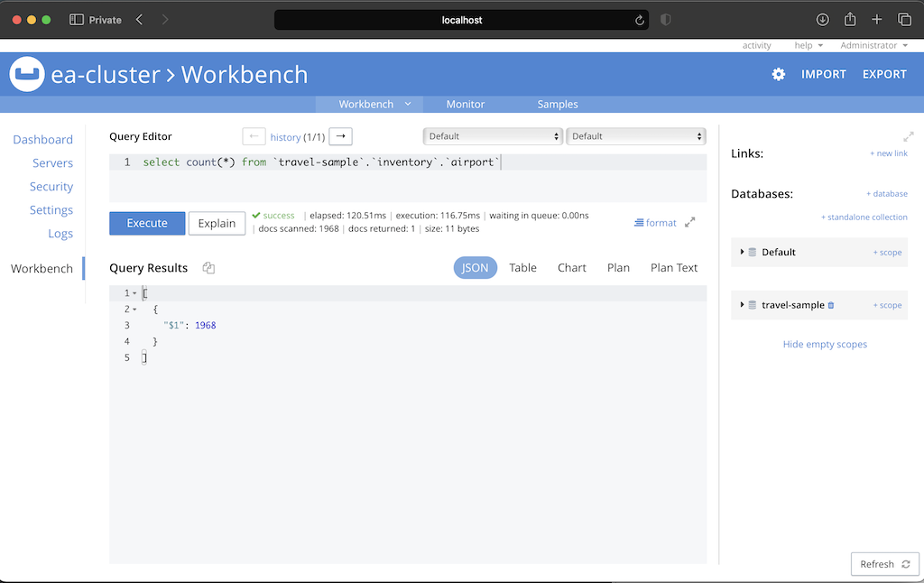Click the trash icon beside travel-sample
This screenshot has width=924, height=583.
coord(831,305)
